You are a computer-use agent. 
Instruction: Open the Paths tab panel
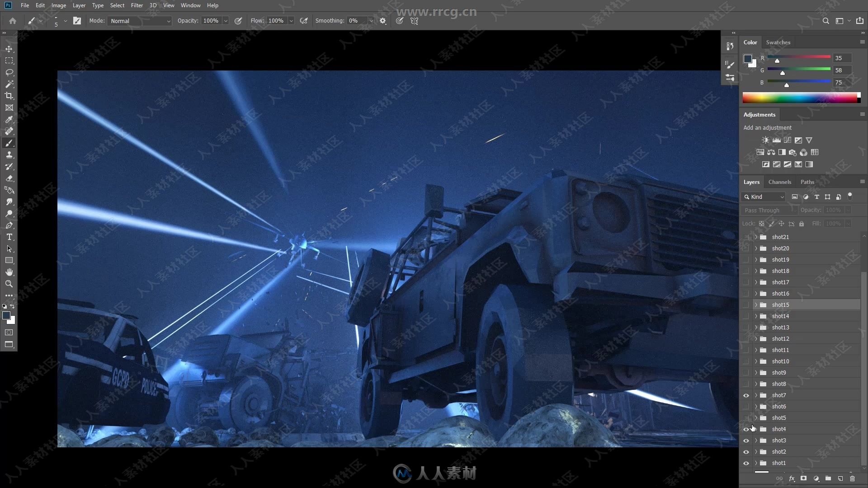807,182
